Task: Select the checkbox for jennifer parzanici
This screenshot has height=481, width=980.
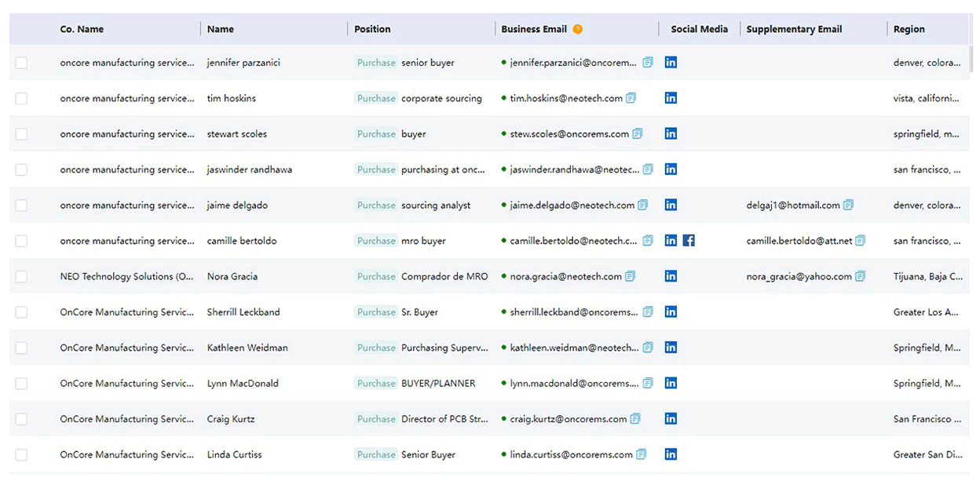Action: (21, 63)
